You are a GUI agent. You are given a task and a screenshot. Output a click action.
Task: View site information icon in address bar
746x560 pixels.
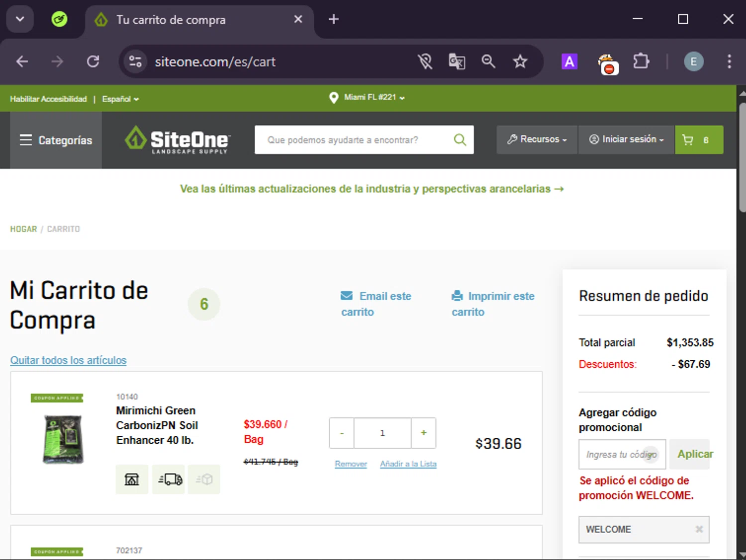135,62
